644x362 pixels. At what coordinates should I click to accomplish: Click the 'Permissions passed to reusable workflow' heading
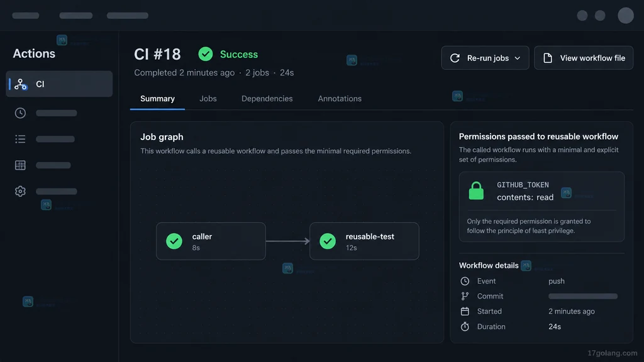(538, 136)
